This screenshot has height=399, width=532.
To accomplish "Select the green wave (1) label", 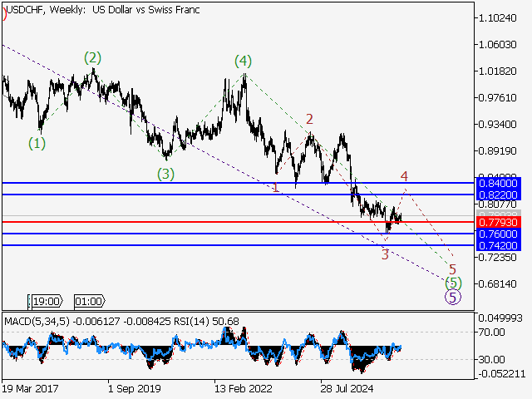I will coord(37,143).
